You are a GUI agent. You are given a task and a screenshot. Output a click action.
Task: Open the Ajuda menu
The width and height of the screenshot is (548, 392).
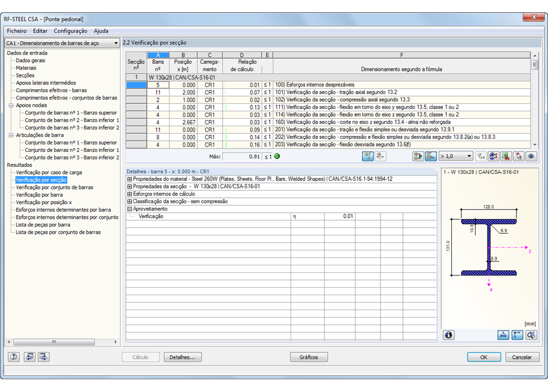click(x=101, y=30)
